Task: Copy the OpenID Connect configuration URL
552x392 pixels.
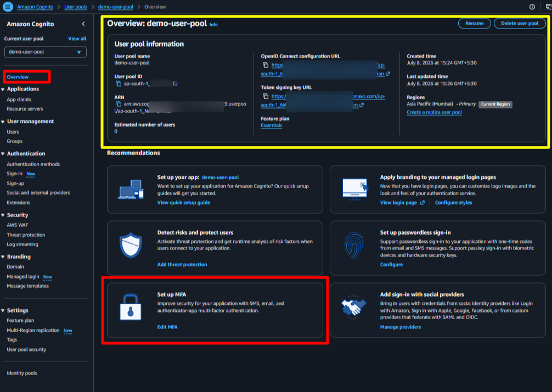Action: click(x=266, y=65)
